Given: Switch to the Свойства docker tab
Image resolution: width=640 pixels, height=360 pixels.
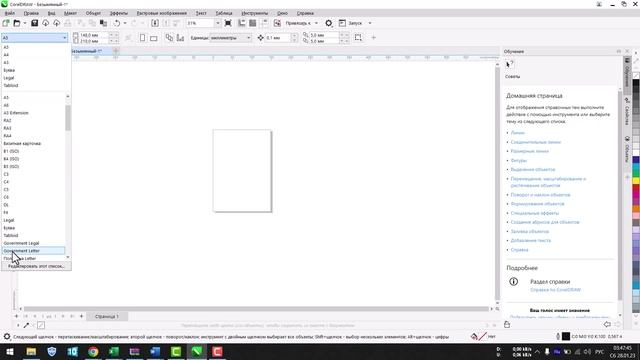Looking at the screenshot, I should (x=627, y=111).
